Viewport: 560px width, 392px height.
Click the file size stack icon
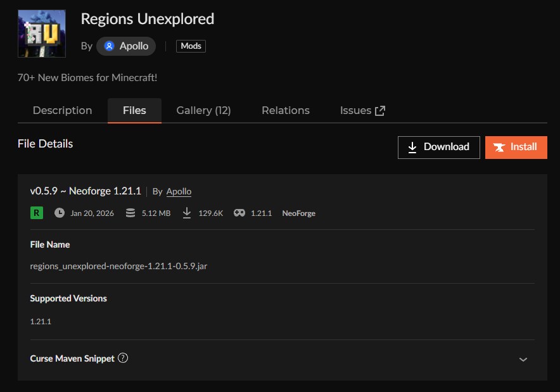130,213
